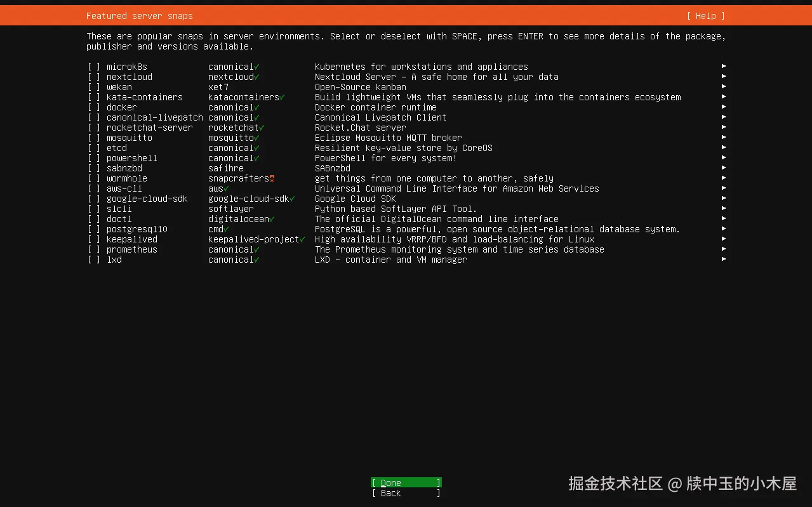Check the kata-containers checkbox
This screenshot has height=507, width=812.
point(94,97)
